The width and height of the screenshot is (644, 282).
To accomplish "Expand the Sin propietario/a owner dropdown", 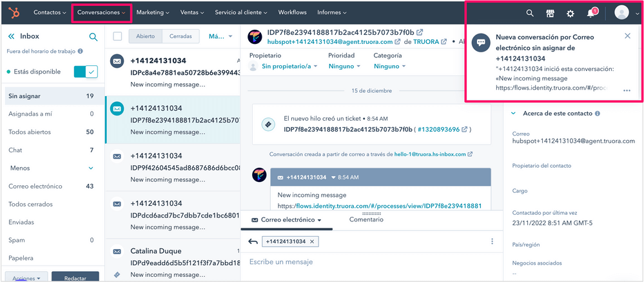I will coord(289,66).
